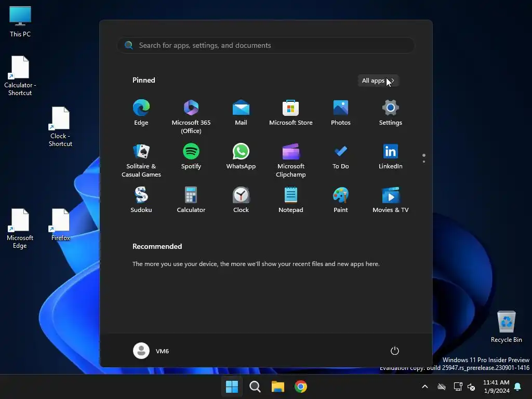This screenshot has height=399, width=532.
Task: Click the muted volume tray icon
Action: 471,387
